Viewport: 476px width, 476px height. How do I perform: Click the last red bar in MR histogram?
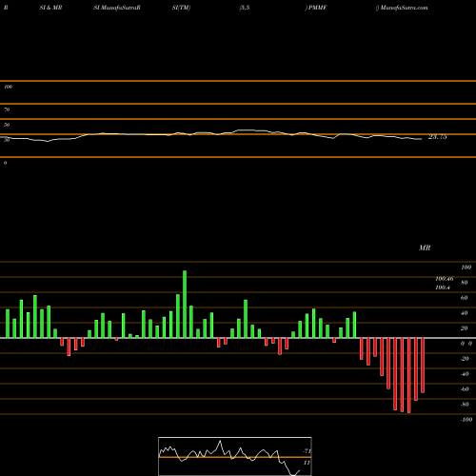pos(423,366)
